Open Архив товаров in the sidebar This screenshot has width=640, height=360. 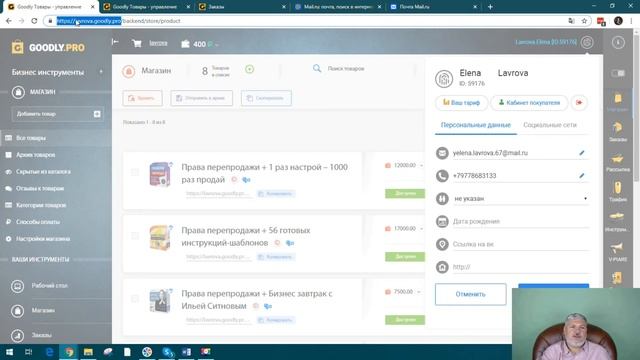pyautogui.click(x=35, y=155)
